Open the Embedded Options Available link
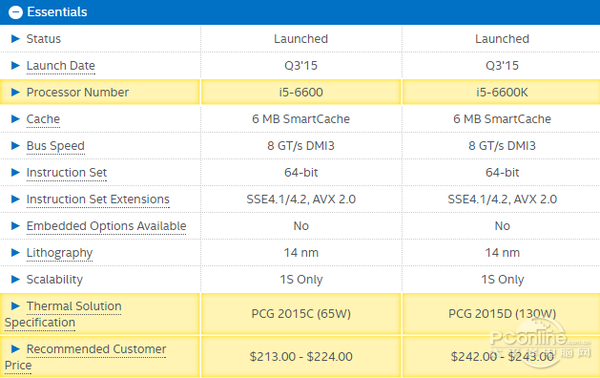 pyautogui.click(x=106, y=227)
